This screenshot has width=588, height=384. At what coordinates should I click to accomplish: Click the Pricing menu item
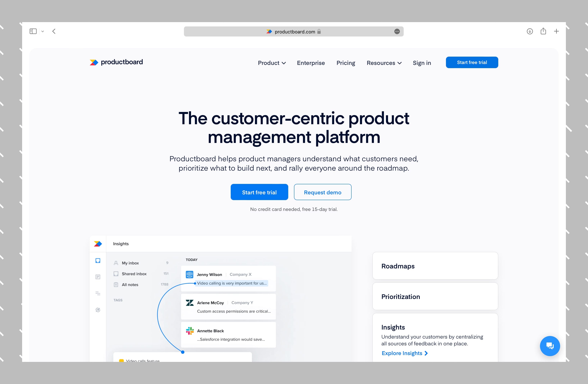[346, 63]
